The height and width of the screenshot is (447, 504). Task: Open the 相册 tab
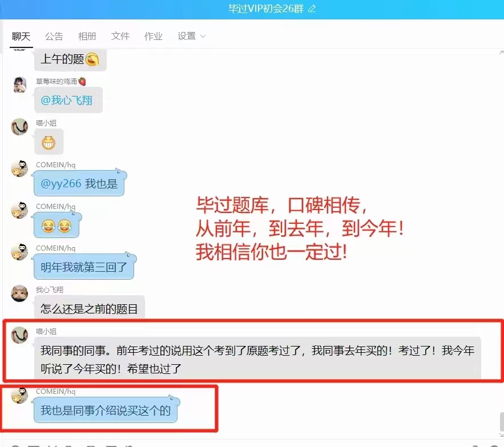[87, 37]
